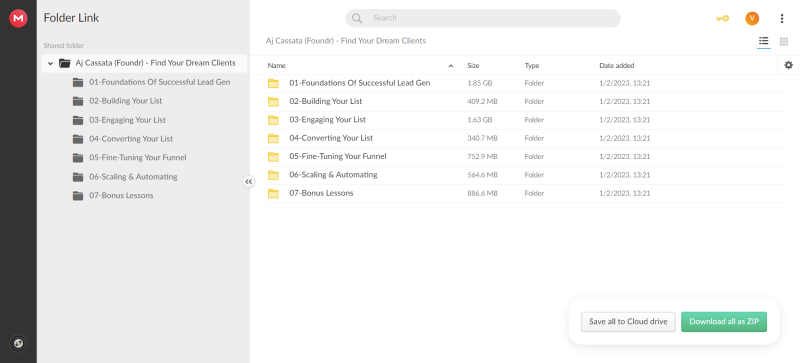Toggle name sort order arrow
Image resolution: width=800 pixels, height=363 pixels.
point(451,66)
